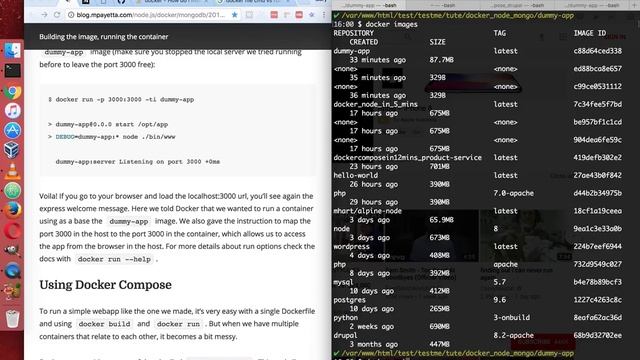
Task: Click the browser forward arrow
Action: (44, 15)
